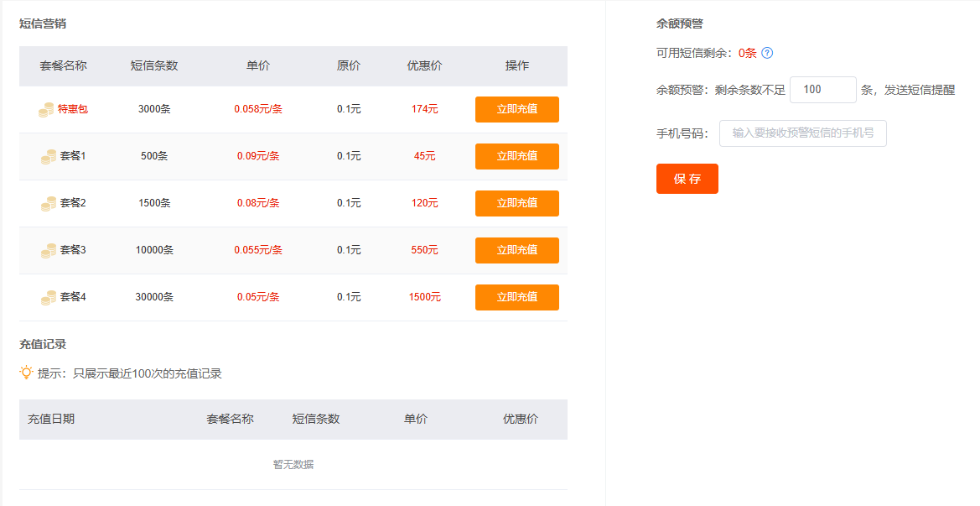
Task: Click 单价 header in recharge records
Action: [416, 419]
